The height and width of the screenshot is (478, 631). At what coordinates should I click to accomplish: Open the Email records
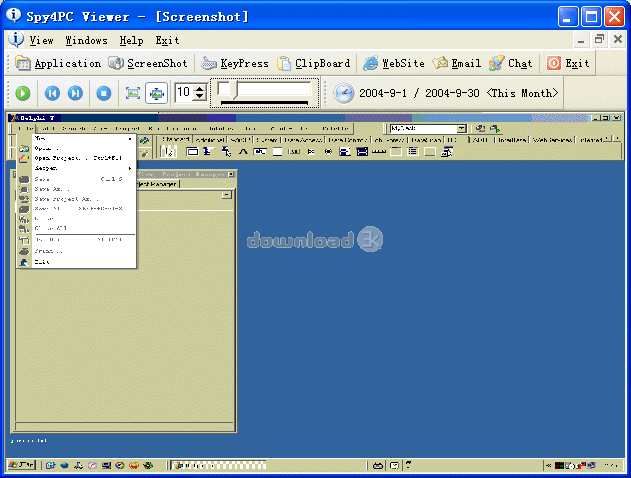pos(457,63)
